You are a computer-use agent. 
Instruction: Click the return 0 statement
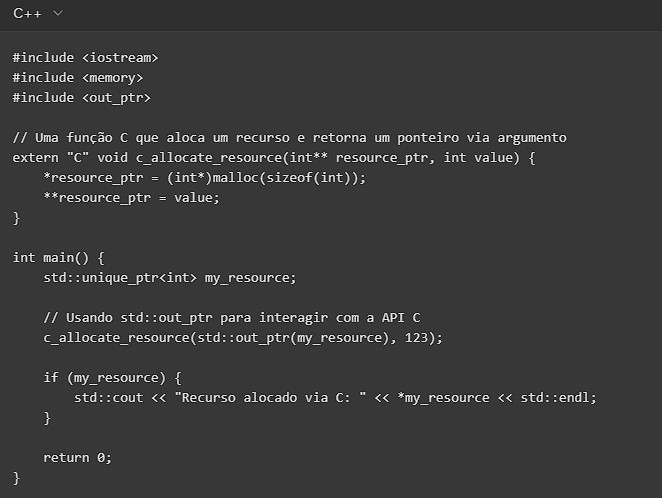point(77,457)
